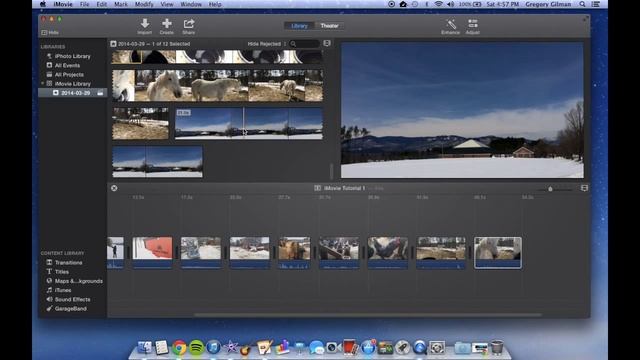
Task: Open timeline clip appearance settings icon
Action: 584,188
